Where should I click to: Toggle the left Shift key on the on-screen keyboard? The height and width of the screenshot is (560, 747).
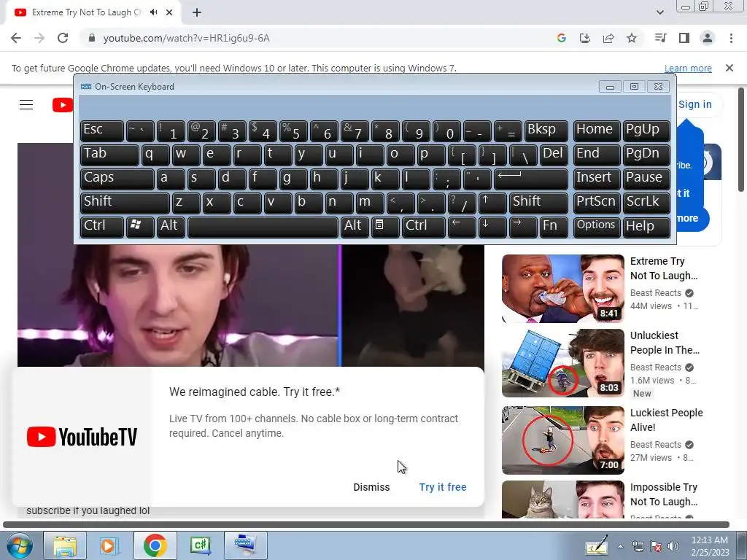pos(125,203)
